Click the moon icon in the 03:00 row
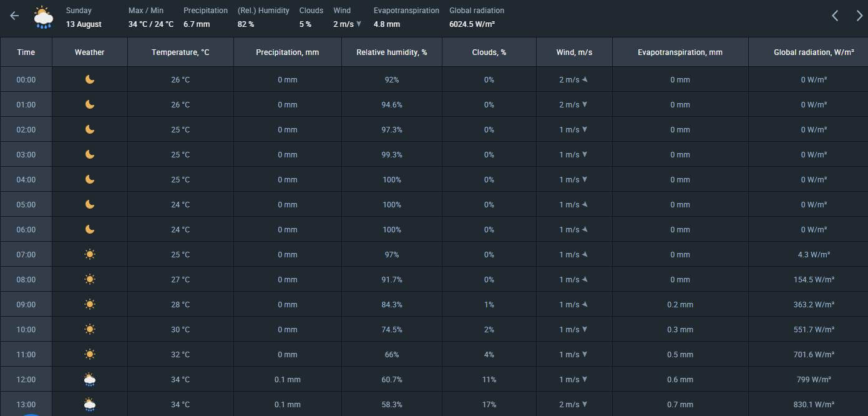 pos(90,154)
